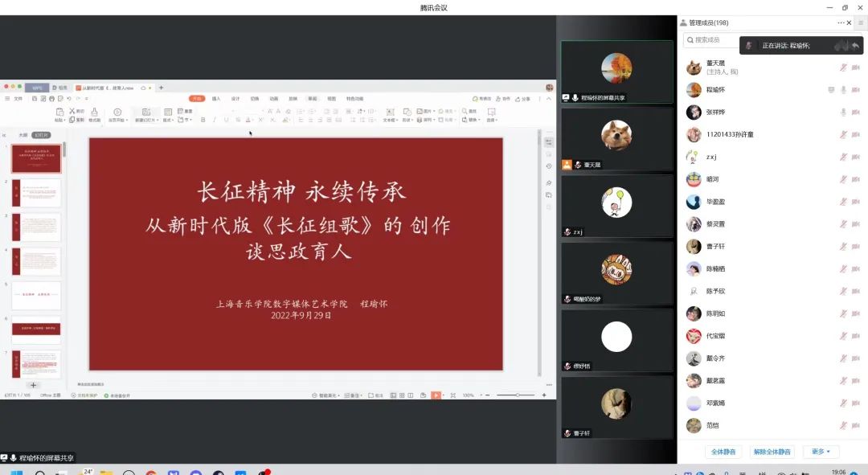This screenshot has height=475, width=868.
Task: Toggle camera icon for member 董天晨
Action: coord(855,68)
